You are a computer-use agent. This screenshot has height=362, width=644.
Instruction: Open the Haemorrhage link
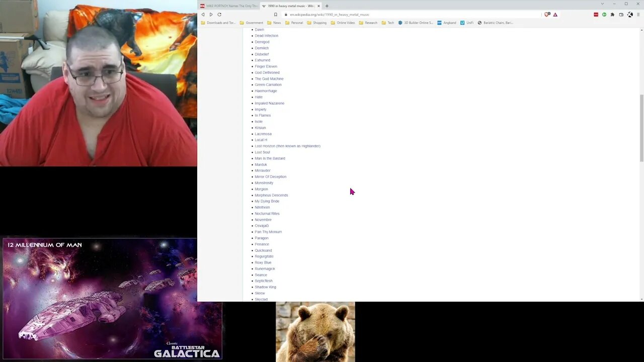pos(266,91)
